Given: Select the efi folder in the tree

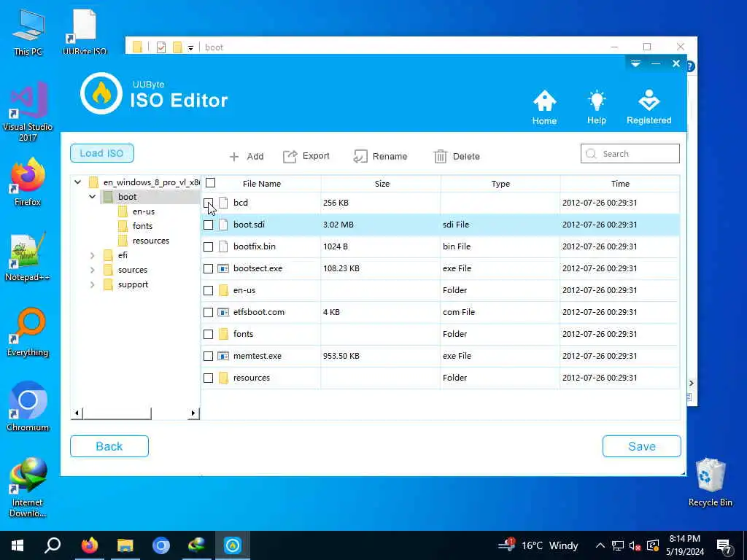Looking at the screenshot, I should point(123,255).
